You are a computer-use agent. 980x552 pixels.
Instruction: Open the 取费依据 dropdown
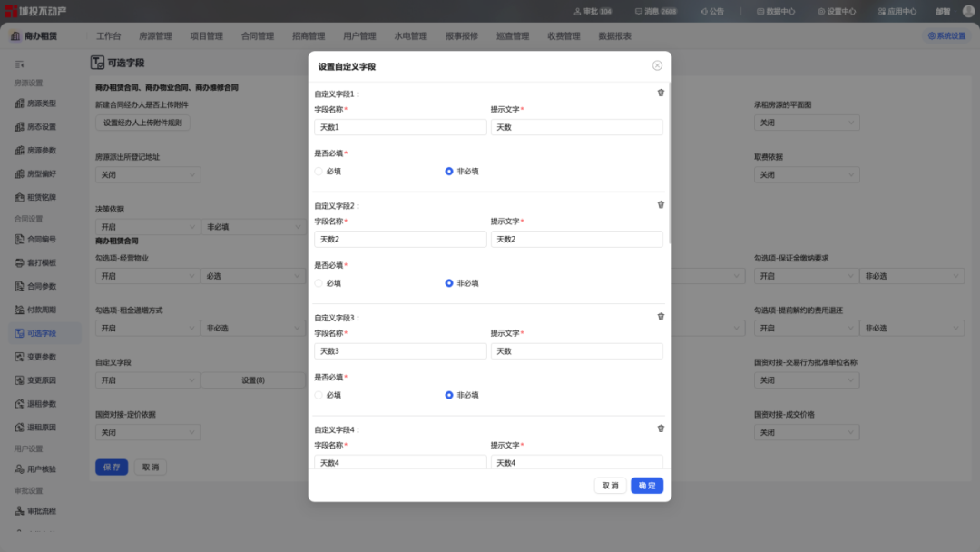(806, 174)
